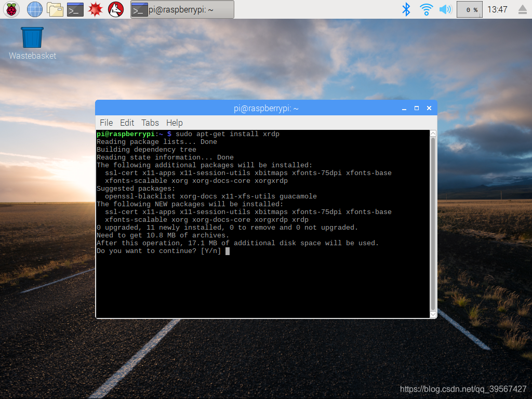Click the pi@raspberrypi green prompt text
Screen dimensions: 532x399
coord(126,134)
